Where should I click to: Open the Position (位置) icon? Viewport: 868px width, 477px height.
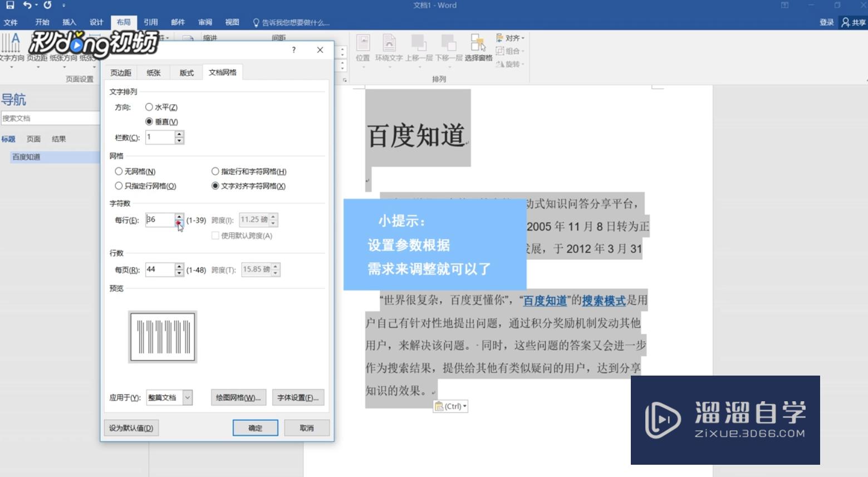pos(363,48)
